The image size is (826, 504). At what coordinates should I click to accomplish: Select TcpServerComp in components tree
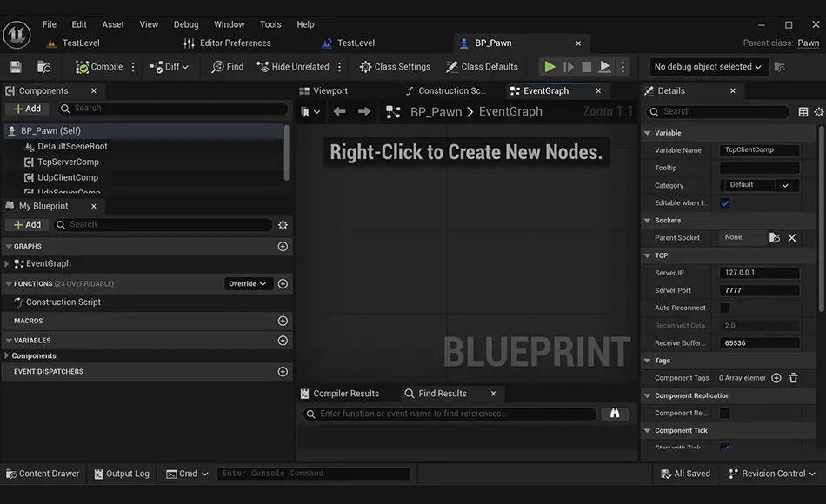pos(68,162)
